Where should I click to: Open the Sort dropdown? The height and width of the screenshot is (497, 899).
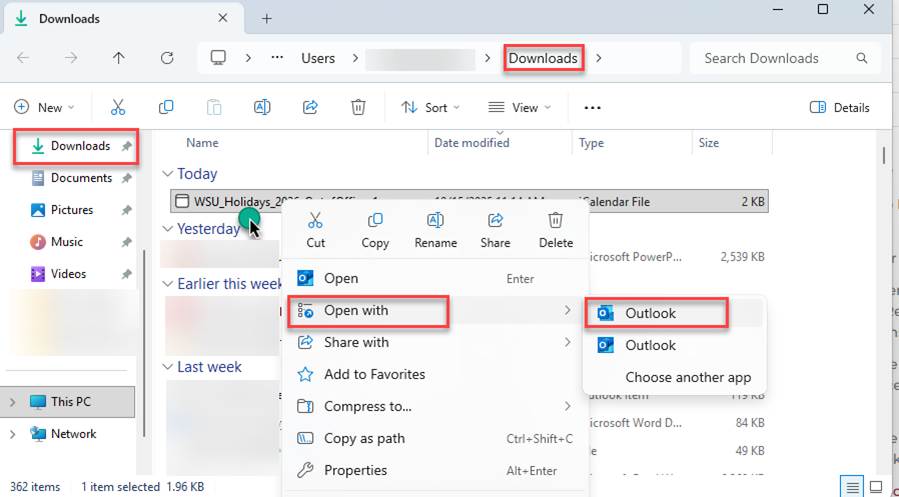coord(430,107)
